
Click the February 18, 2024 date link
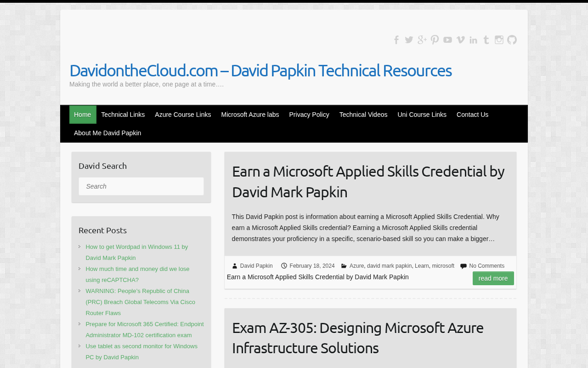point(312,266)
